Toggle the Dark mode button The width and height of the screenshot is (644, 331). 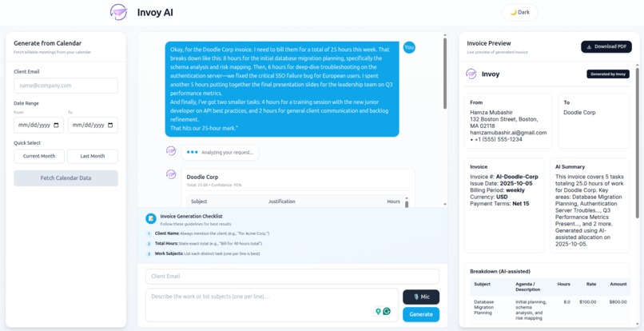point(519,12)
